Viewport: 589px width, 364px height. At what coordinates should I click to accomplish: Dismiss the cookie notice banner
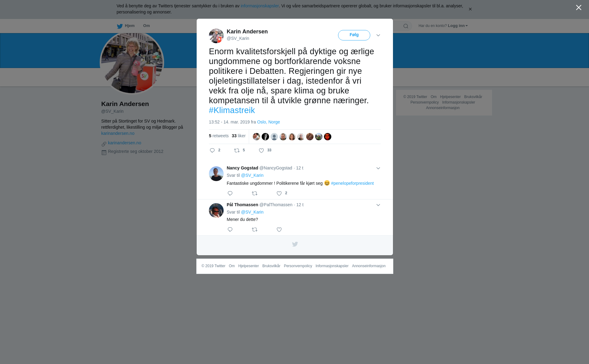tap(470, 9)
